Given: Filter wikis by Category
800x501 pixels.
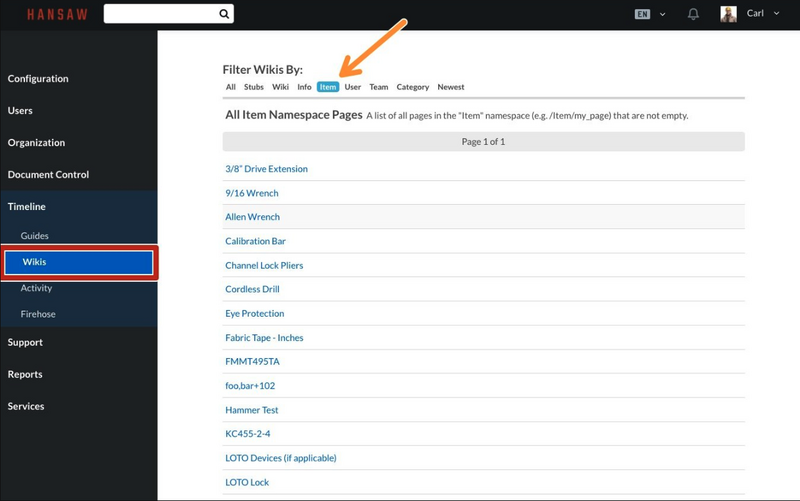Looking at the screenshot, I should [x=412, y=87].
